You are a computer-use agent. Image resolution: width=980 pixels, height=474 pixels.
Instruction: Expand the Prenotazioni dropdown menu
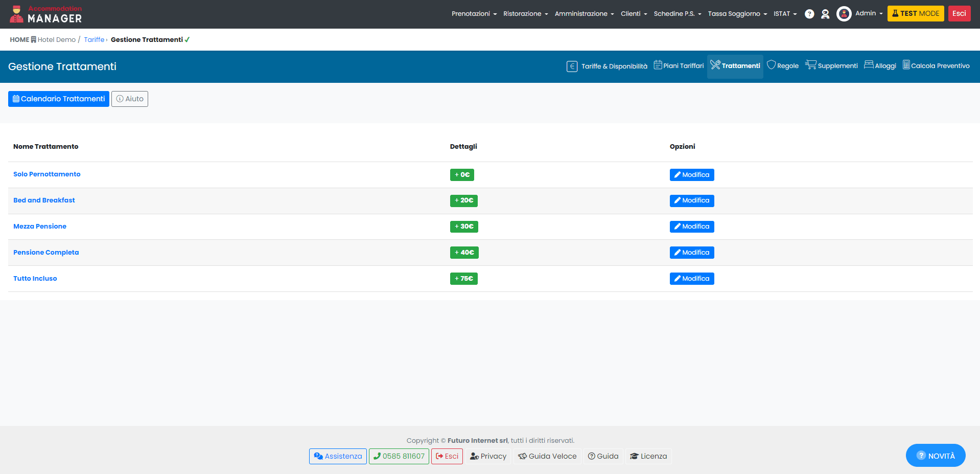474,14
